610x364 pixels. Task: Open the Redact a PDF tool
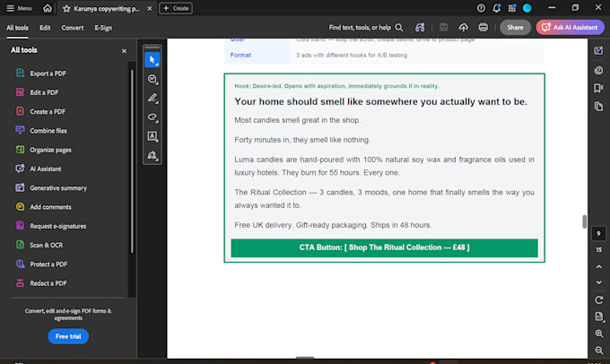point(41,282)
